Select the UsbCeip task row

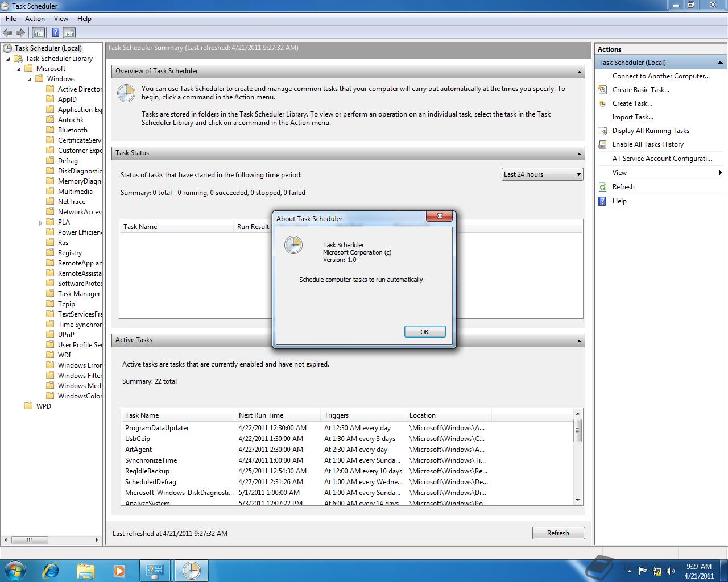coord(347,439)
